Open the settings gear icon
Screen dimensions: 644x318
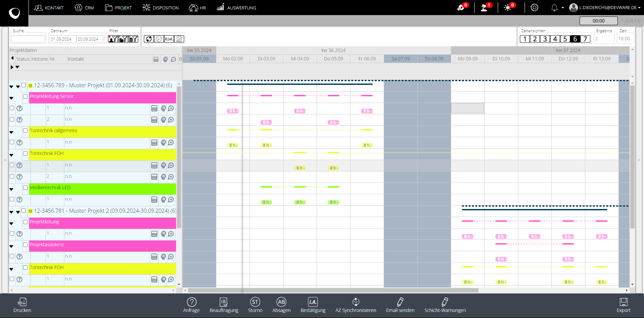click(534, 7)
